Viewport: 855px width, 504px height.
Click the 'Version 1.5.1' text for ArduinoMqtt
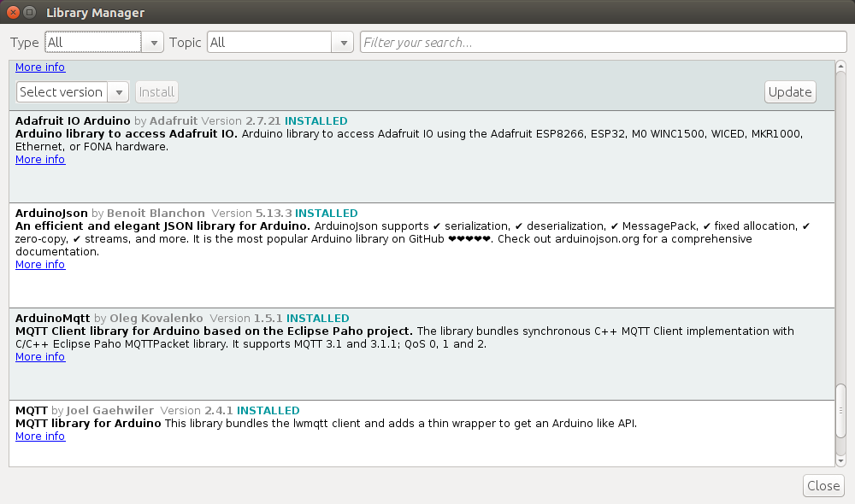pyautogui.click(x=246, y=318)
